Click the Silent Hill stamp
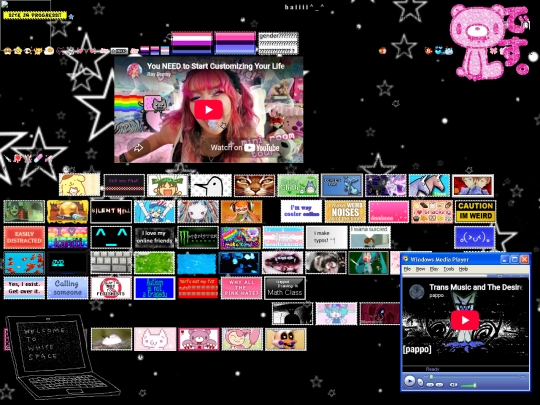The width and height of the screenshot is (540, 405). (x=111, y=211)
